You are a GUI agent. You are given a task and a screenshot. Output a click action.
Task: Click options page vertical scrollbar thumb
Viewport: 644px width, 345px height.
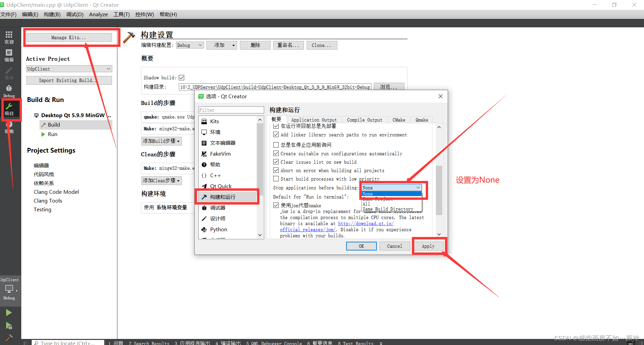(x=439, y=190)
